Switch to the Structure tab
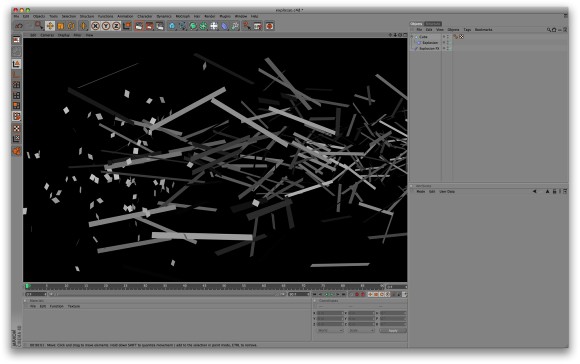This screenshot has height=364, width=580. point(433,24)
